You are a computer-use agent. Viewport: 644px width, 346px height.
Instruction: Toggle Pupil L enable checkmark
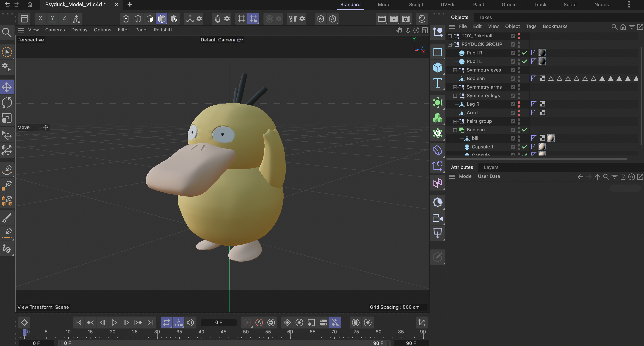click(524, 61)
